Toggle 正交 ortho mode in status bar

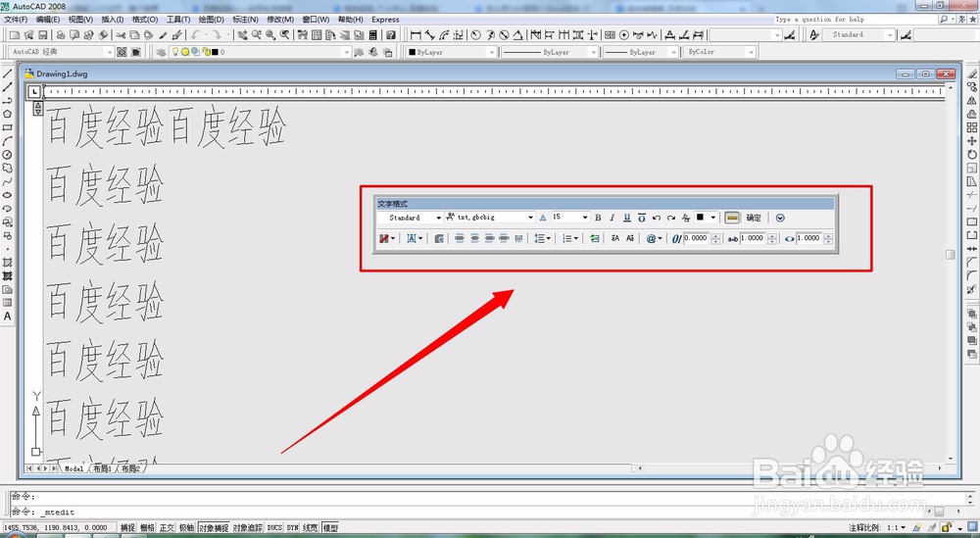pyautogui.click(x=168, y=528)
